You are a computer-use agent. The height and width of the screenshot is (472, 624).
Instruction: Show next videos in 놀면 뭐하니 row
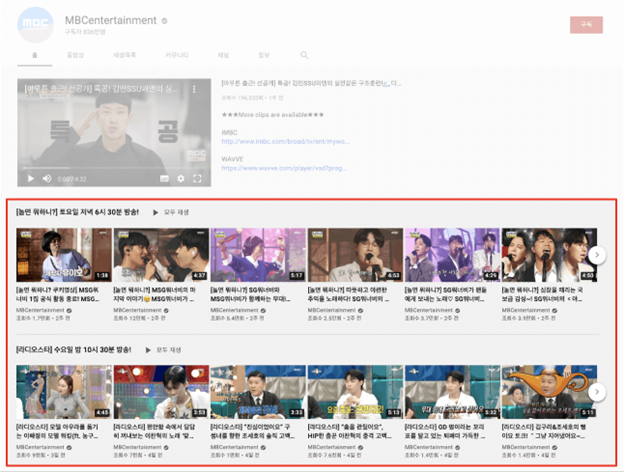[597, 255]
